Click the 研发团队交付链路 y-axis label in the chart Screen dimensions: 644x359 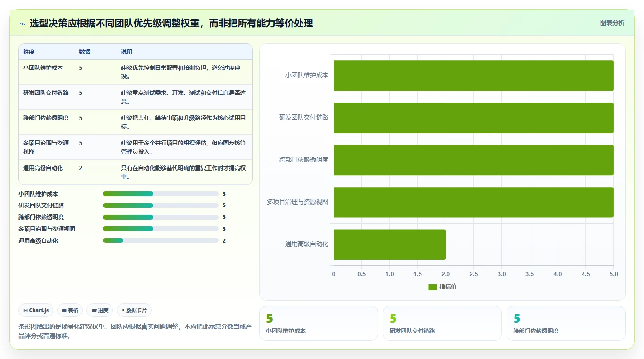(304, 117)
